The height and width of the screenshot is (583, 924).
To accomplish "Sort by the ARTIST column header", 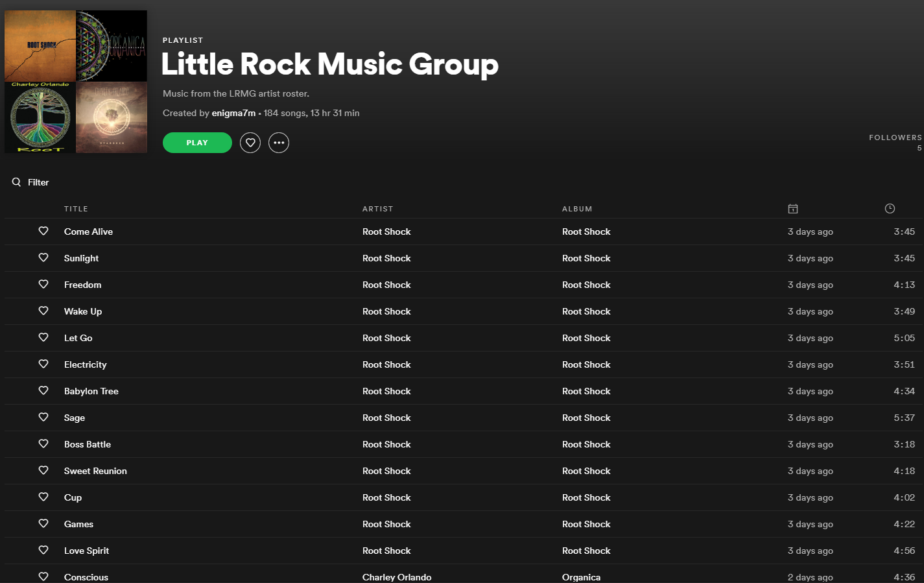I will [x=377, y=209].
